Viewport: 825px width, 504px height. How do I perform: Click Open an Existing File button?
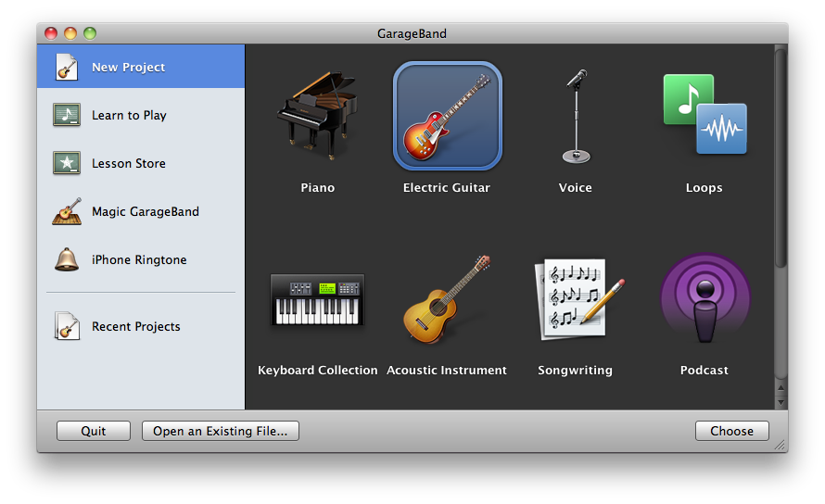coord(221,431)
